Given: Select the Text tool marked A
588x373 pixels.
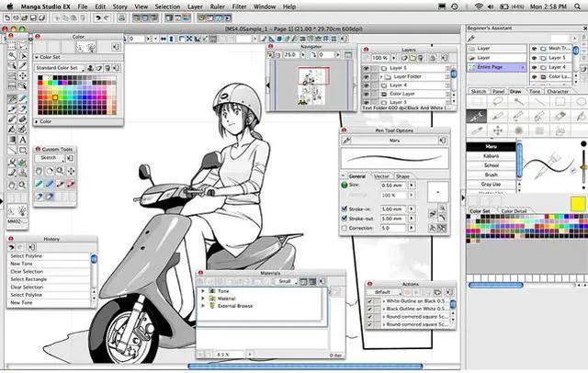Looking at the screenshot, I should [23, 141].
